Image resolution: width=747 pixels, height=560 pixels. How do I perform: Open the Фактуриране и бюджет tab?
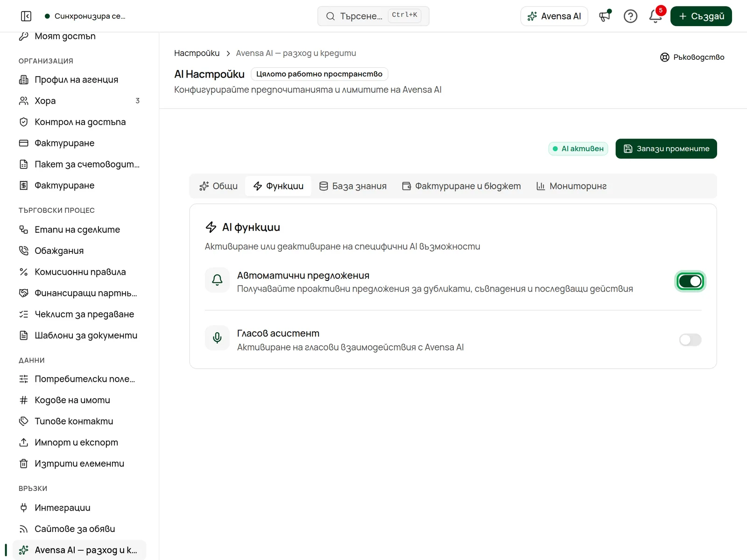coord(461,186)
